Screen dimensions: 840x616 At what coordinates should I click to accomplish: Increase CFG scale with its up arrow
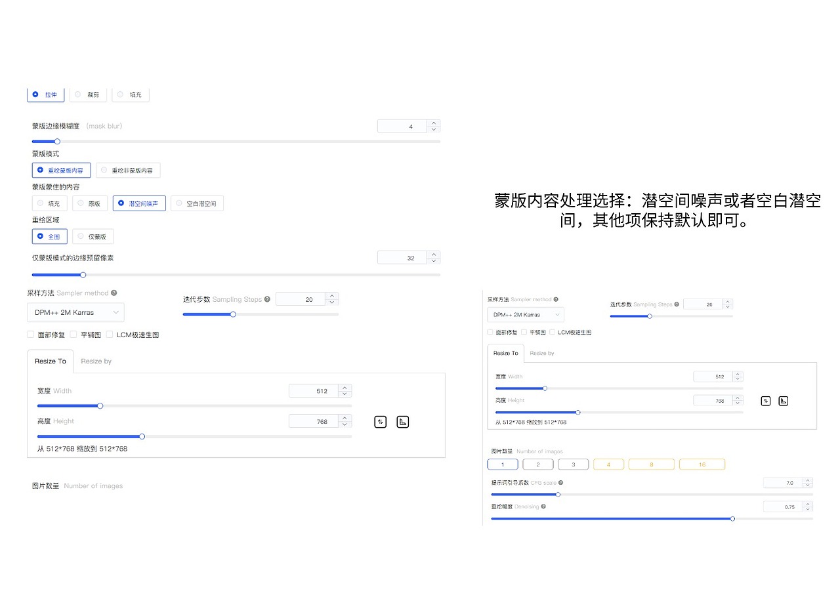pos(808,480)
